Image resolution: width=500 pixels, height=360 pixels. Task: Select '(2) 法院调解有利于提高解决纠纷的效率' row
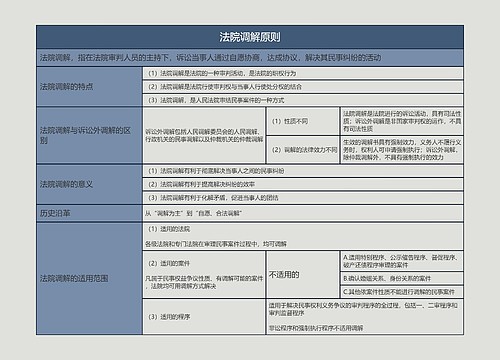click(x=303, y=184)
